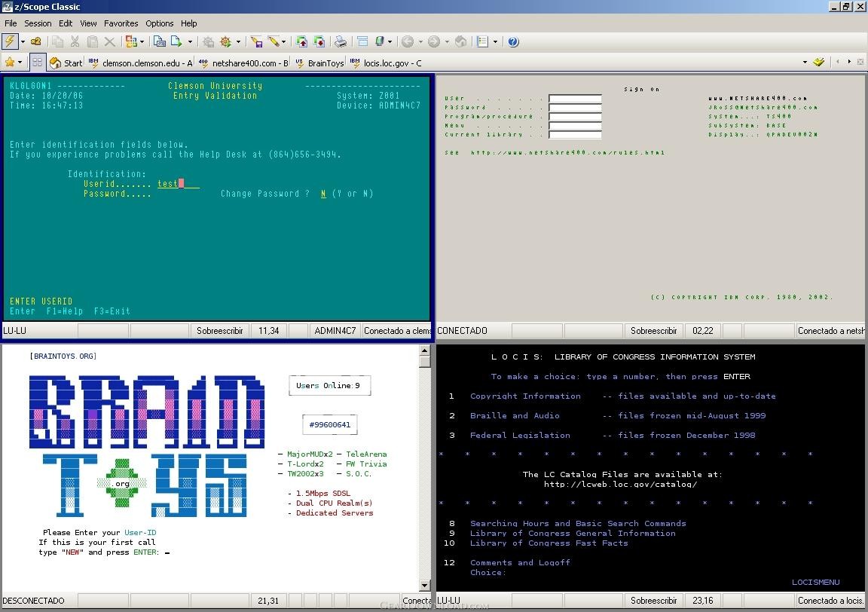
Task: Click the yellow icon right of tabs
Action: point(819,63)
